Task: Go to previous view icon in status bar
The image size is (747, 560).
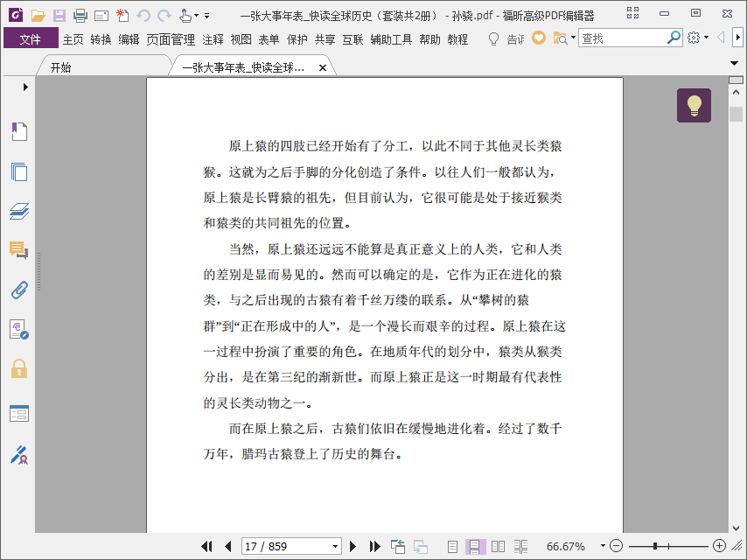Action: [398, 546]
